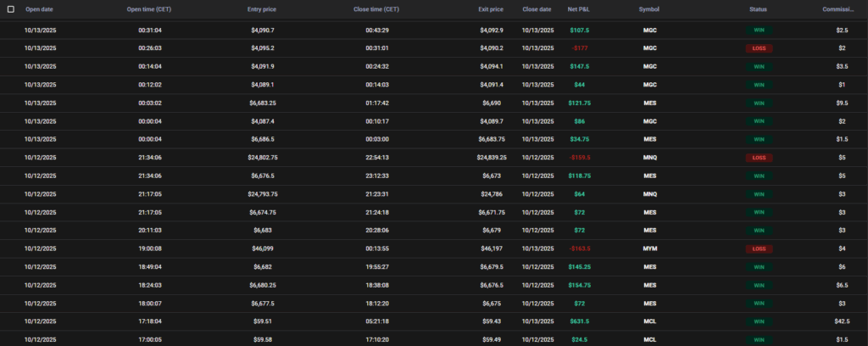Click the WIN badge for the $631.5 MCL trade
The height and width of the screenshot is (346, 868).
coord(758,321)
